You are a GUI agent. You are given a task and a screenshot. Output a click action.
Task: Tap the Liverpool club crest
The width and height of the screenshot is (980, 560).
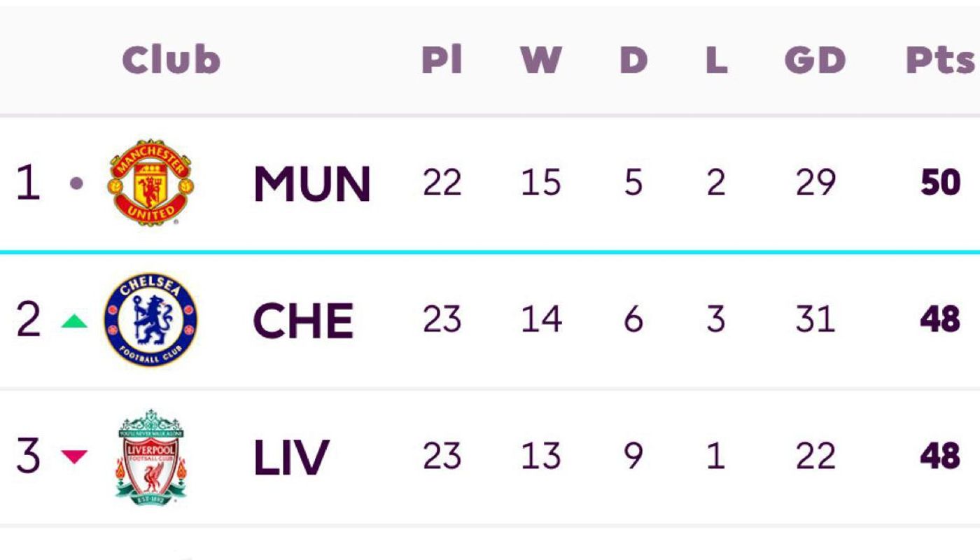(150, 456)
